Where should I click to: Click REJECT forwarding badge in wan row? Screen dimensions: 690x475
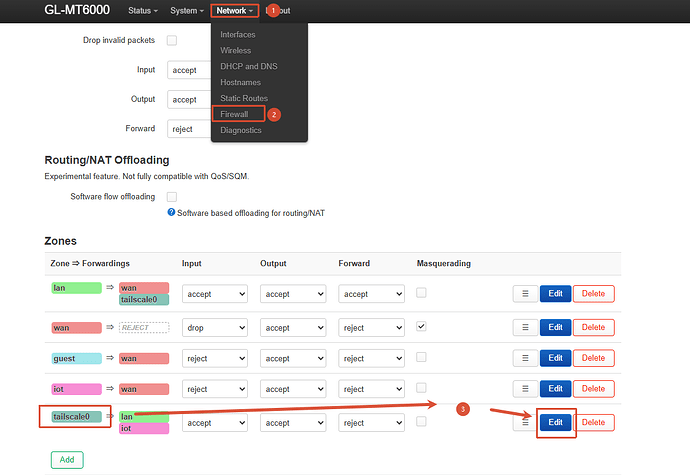[x=144, y=328]
